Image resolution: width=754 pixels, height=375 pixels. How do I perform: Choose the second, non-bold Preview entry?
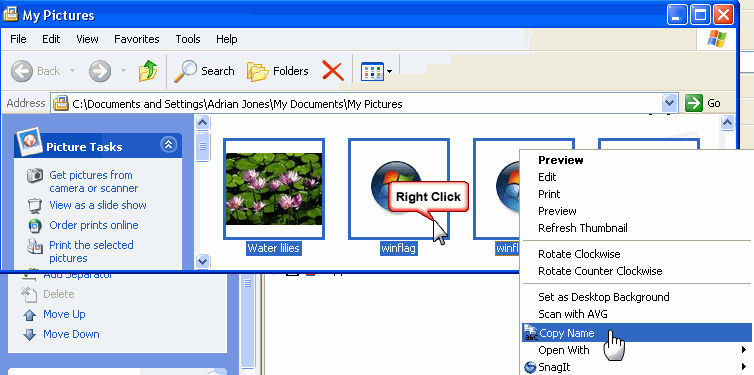point(557,211)
